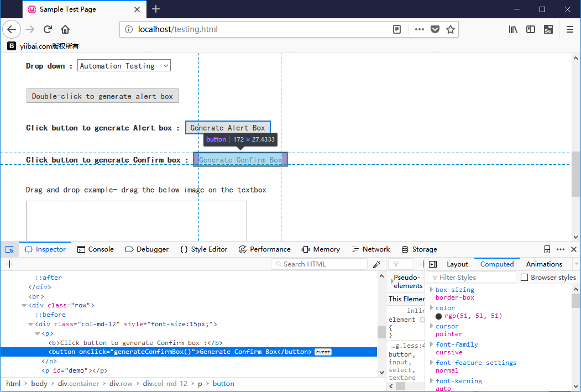Collapse the div class row node
Screen dimensions: 581x392
[x=24, y=305]
